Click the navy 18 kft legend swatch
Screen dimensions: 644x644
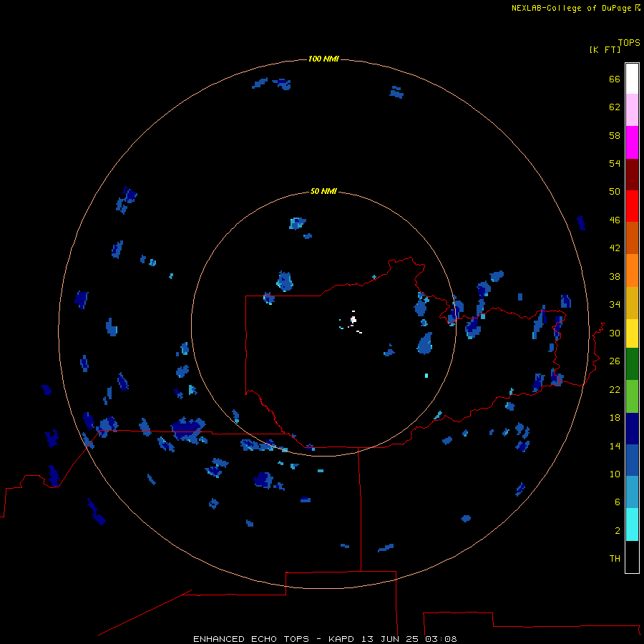632,429
